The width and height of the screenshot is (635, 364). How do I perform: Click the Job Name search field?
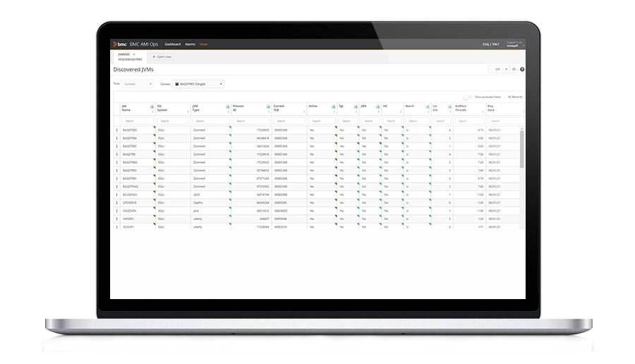point(135,121)
